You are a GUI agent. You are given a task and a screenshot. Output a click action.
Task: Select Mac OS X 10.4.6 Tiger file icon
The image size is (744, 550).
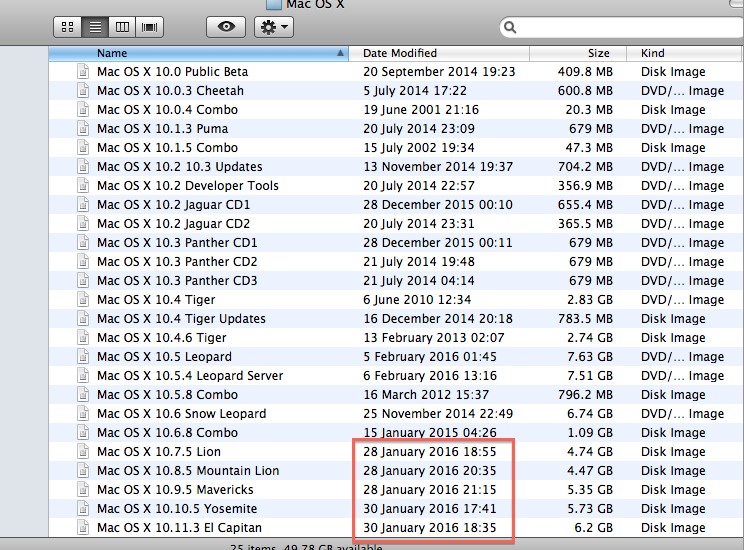[x=83, y=337]
